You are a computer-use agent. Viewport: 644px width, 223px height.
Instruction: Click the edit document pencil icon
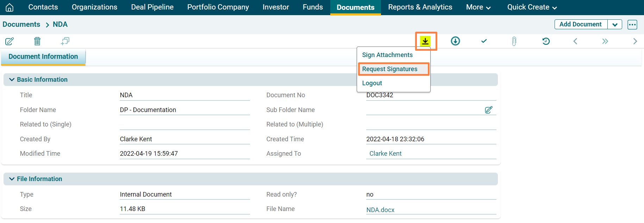(x=10, y=41)
